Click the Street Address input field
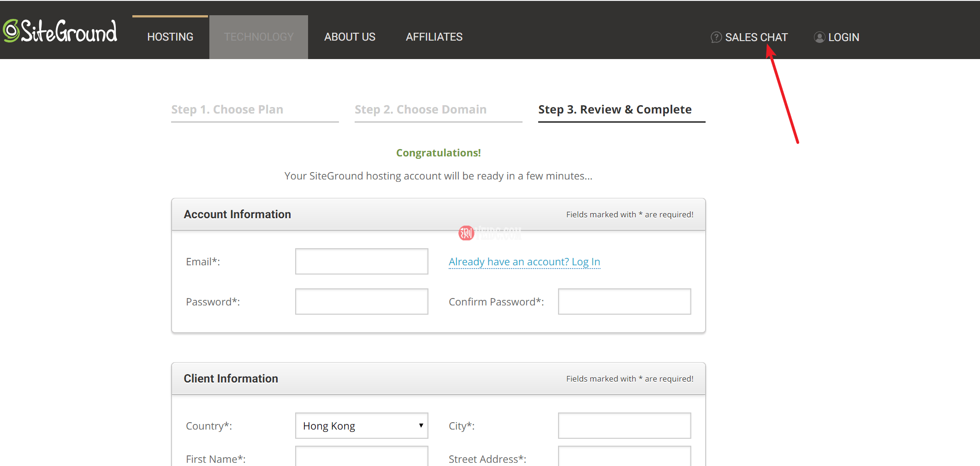Viewport: 980px width, 466px height. click(x=624, y=457)
